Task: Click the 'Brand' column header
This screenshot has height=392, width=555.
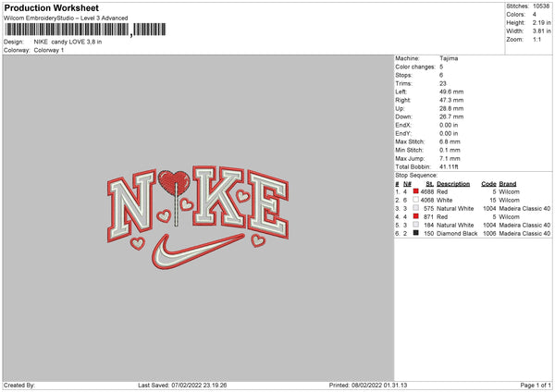Action: click(x=508, y=184)
